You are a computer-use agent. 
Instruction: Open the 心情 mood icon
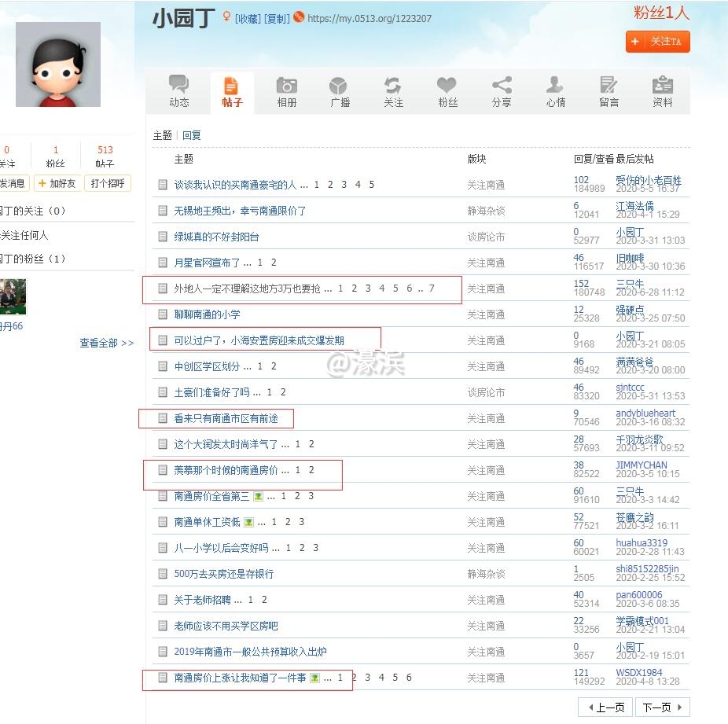coord(555,90)
